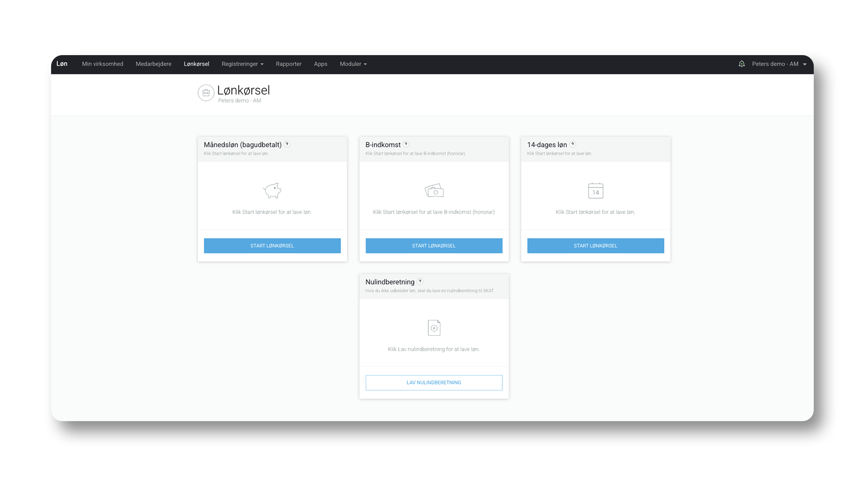The width and height of the screenshot is (868, 488).
Task: Click the Lønkørsel briefcase header icon
Action: [206, 93]
